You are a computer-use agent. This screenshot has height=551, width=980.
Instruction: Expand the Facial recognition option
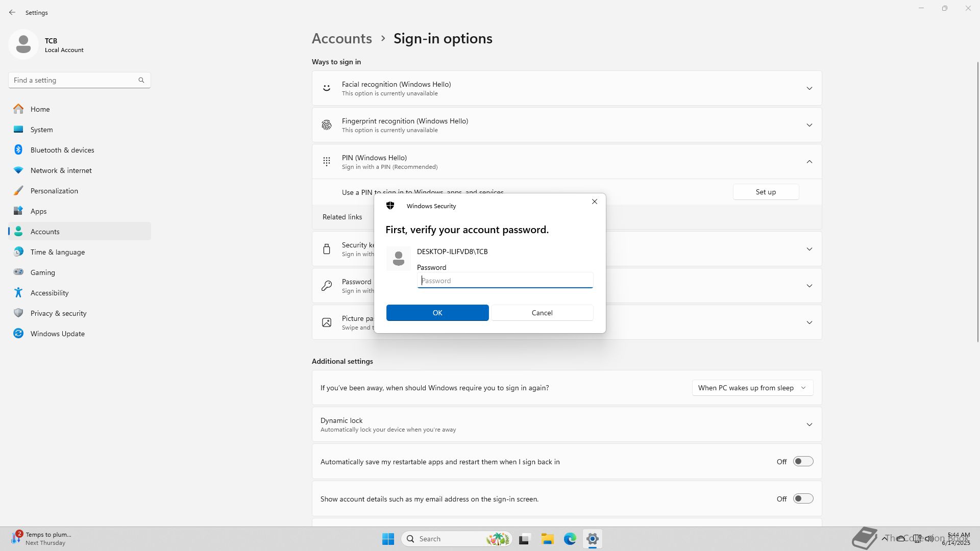809,88
